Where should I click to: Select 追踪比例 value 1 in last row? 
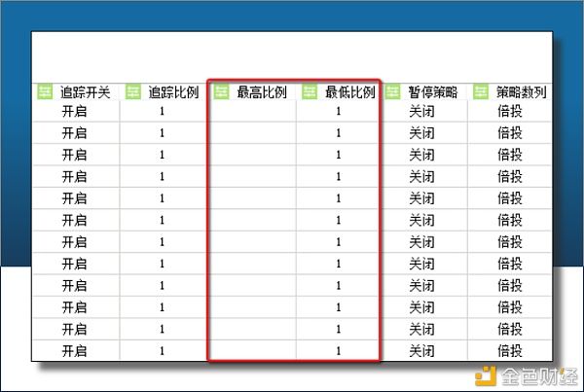tap(162, 350)
